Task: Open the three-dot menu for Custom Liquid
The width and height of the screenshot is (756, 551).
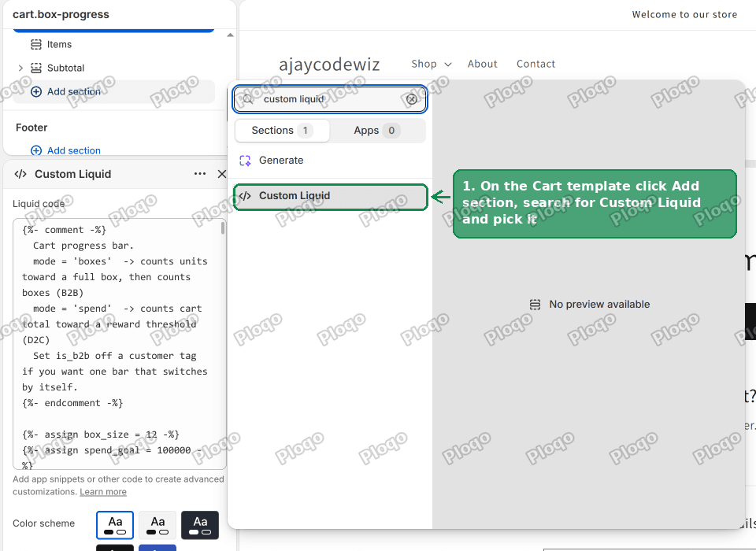Action: (x=199, y=173)
